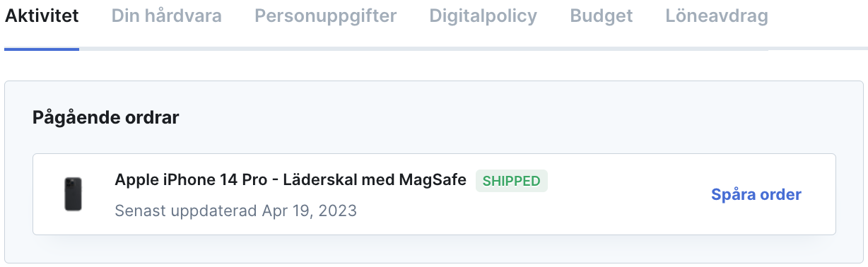Click the green SHIPPED status badge
This screenshot has height=267, width=868.
tap(512, 181)
